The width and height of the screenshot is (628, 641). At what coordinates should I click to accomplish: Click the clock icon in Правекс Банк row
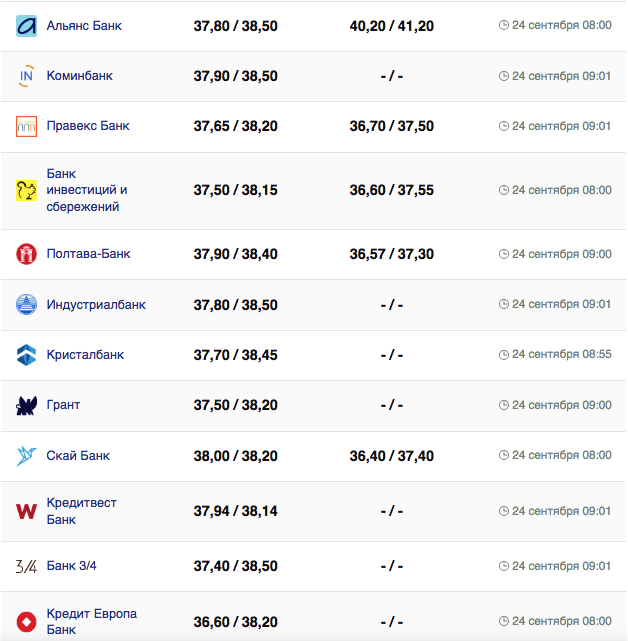503,126
